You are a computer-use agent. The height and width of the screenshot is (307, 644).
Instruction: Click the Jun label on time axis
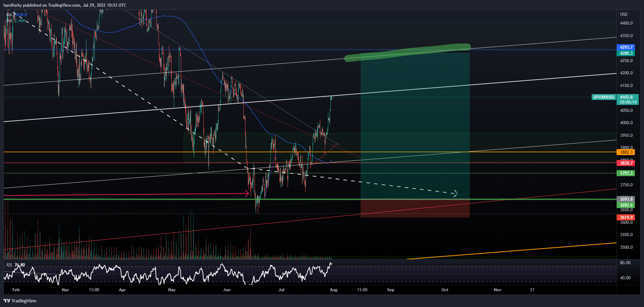[227, 290]
